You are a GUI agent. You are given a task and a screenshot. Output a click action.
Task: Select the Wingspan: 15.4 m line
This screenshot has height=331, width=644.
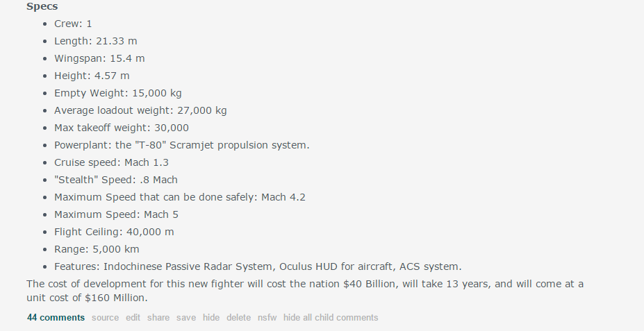(x=99, y=59)
